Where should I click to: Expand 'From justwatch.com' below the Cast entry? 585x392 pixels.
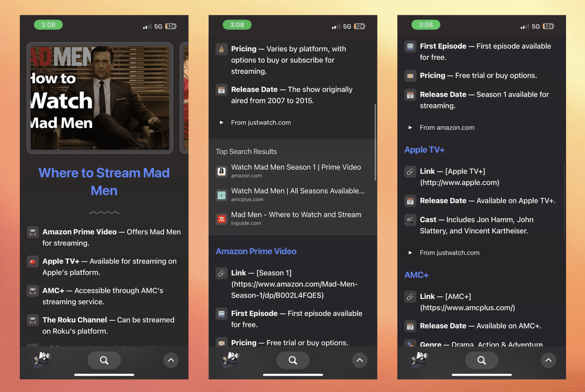(410, 253)
